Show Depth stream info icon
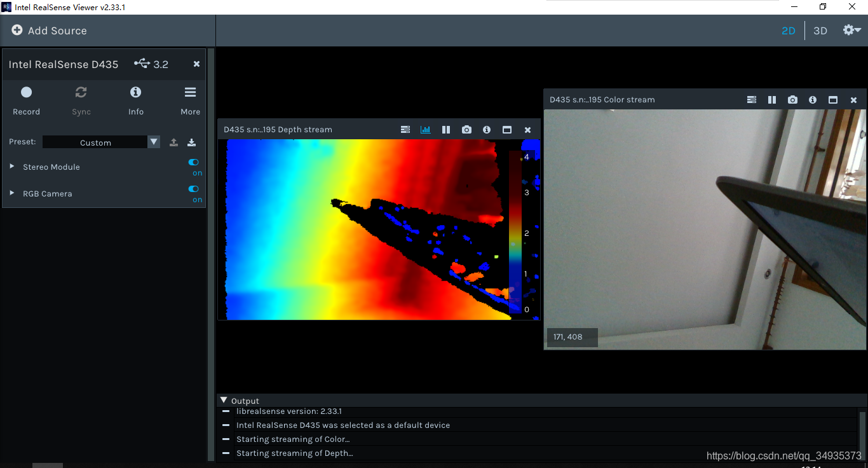The width and height of the screenshot is (868, 468). coord(487,129)
